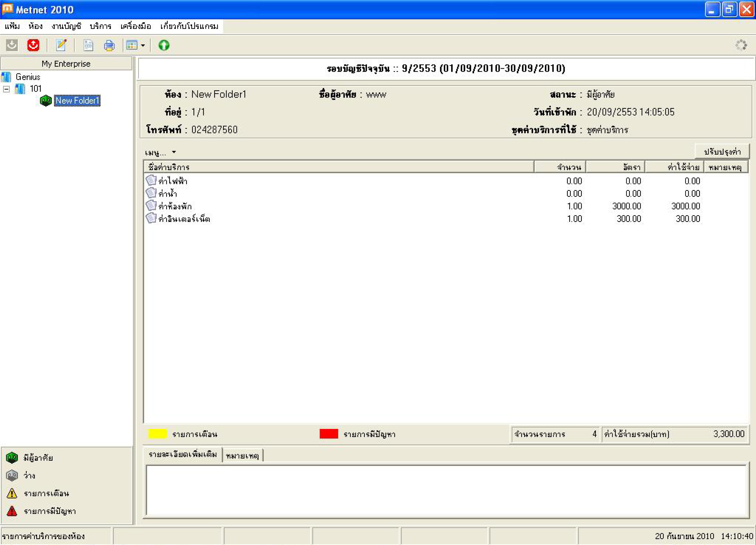Select the ค่าอินเตอร์เน็ต service row text
The height and width of the screenshot is (545, 756).
[x=184, y=219]
